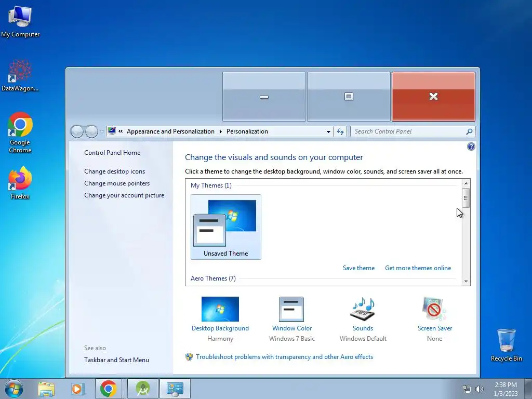Click the blue help question mark icon

point(471,147)
